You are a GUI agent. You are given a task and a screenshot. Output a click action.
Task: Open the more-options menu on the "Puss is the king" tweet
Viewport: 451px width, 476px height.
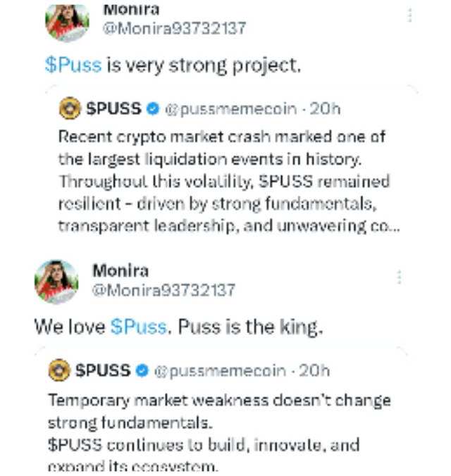click(x=400, y=277)
